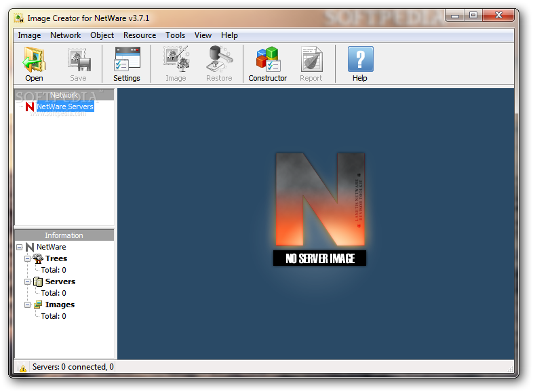The image size is (533, 392).
Task: Click the Report toolbar icon
Action: click(x=311, y=60)
